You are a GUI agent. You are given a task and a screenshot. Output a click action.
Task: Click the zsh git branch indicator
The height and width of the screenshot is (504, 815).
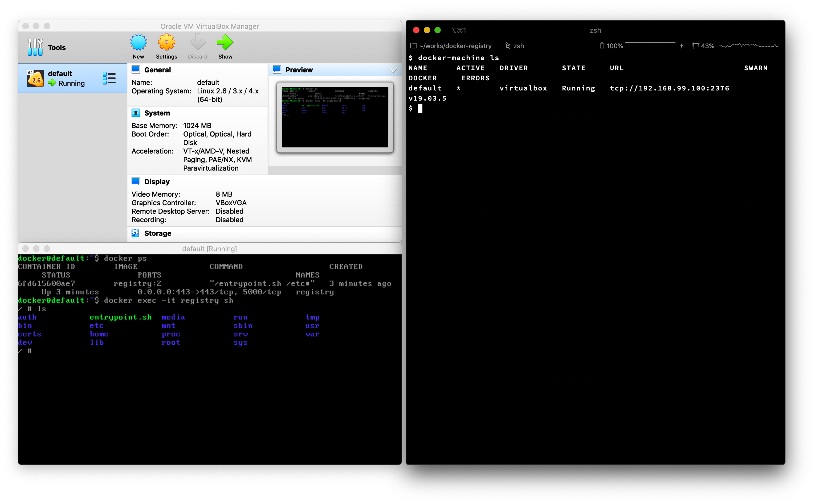514,46
